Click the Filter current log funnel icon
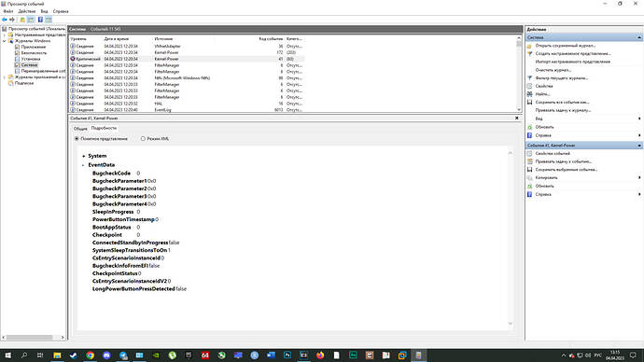 pyautogui.click(x=529, y=78)
